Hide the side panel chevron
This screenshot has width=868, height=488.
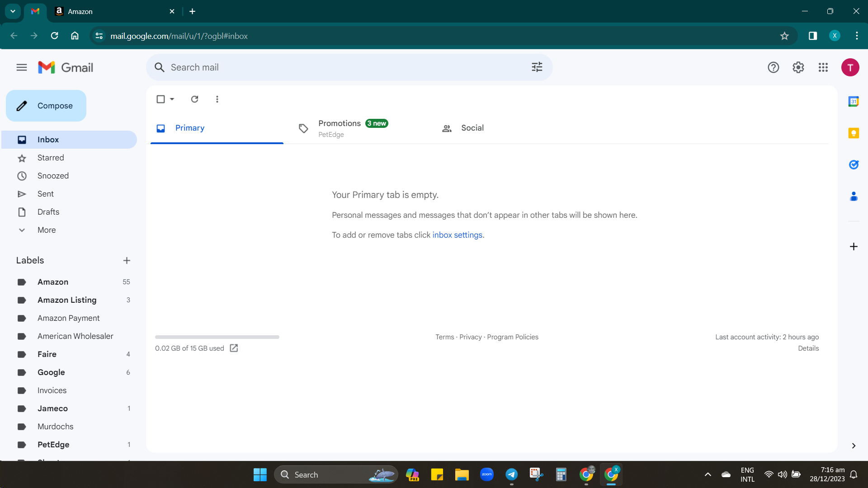854,446
